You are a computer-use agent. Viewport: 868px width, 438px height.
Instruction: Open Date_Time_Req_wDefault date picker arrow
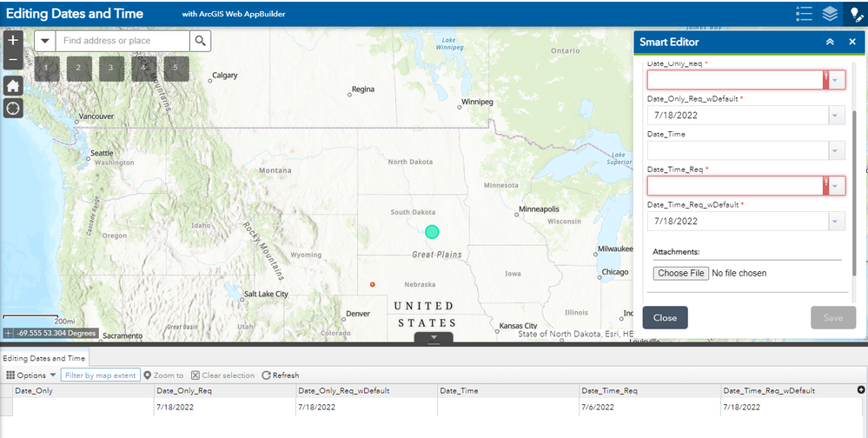coord(837,222)
